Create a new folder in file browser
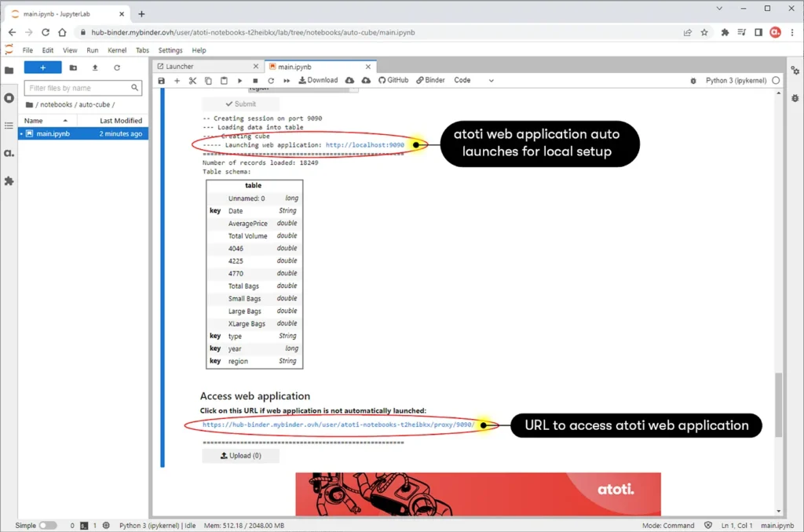The height and width of the screenshot is (532, 804). [x=73, y=67]
